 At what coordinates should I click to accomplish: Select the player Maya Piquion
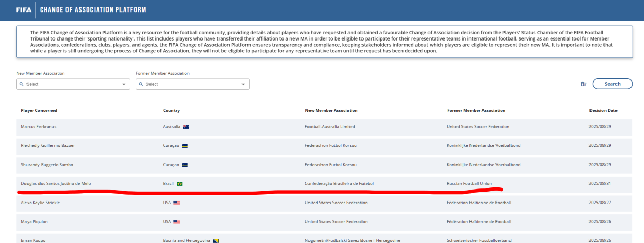pyautogui.click(x=33, y=222)
